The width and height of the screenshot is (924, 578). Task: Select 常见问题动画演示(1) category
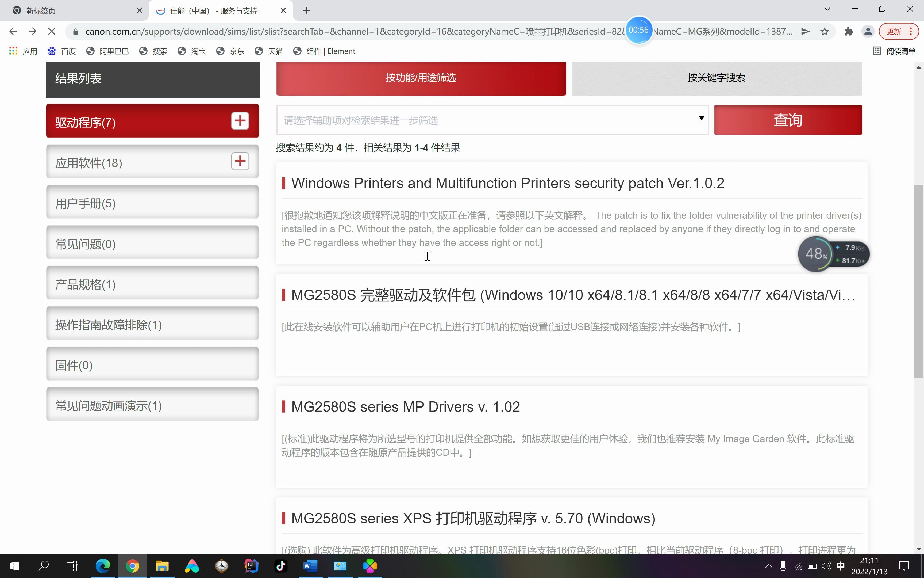pyautogui.click(x=152, y=404)
